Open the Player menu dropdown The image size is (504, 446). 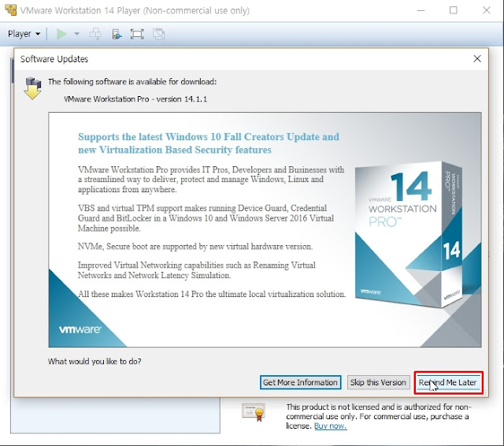coord(24,34)
